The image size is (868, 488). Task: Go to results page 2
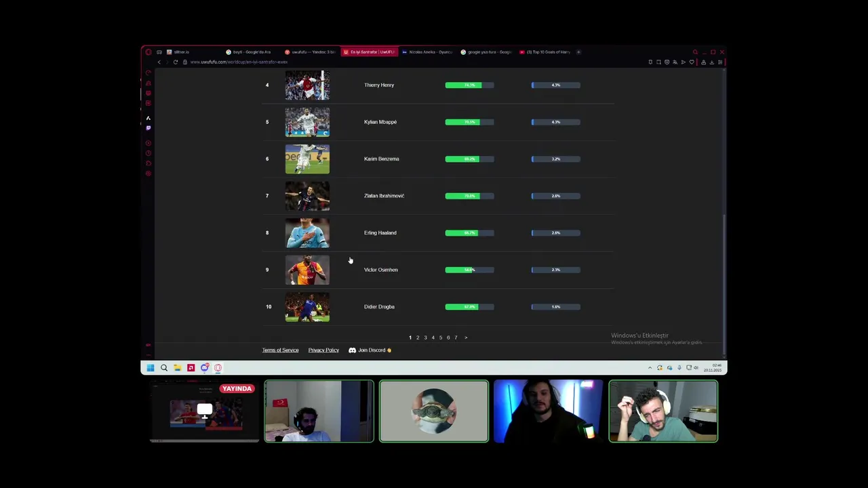pos(418,338)
